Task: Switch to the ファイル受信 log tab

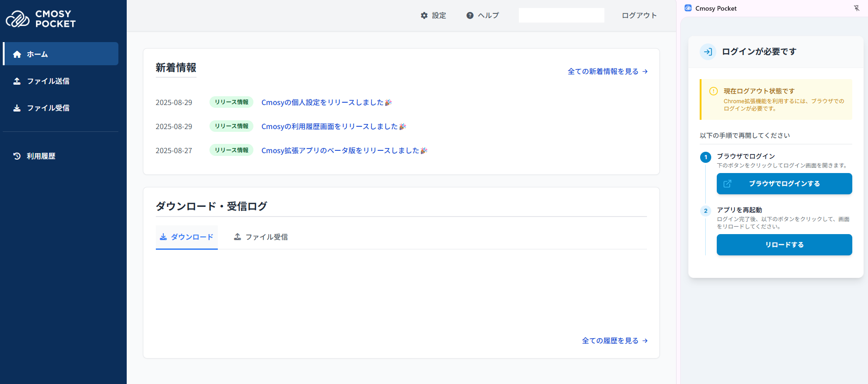Action: click(x=261, y=237)
